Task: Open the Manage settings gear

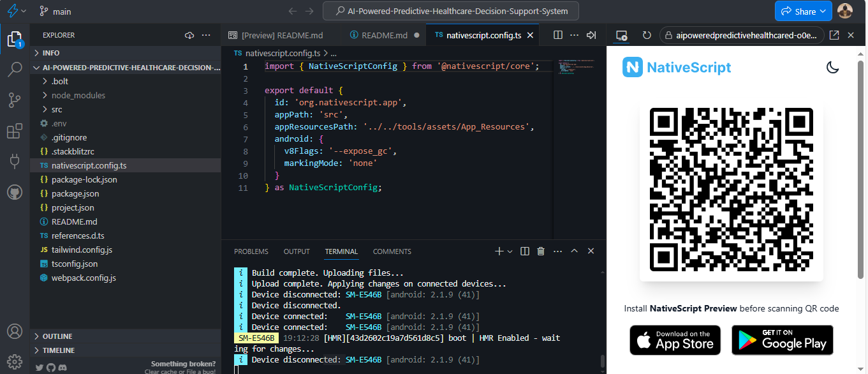Action: point(15,362)
